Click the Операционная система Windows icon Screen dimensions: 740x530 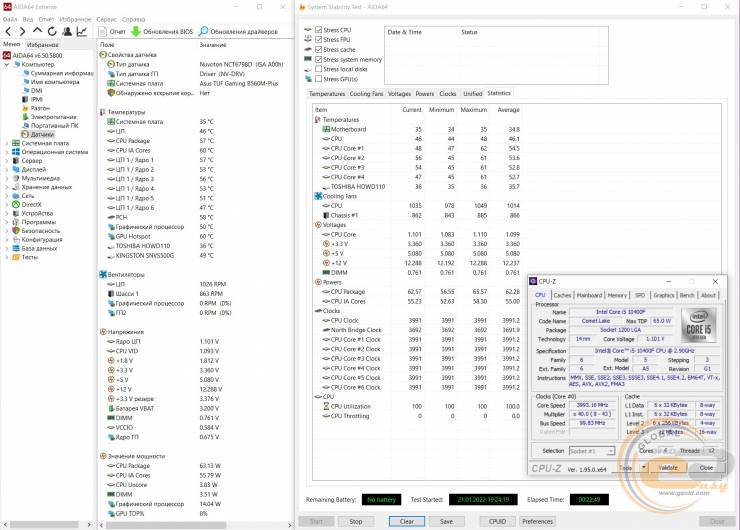click(16, 152)
